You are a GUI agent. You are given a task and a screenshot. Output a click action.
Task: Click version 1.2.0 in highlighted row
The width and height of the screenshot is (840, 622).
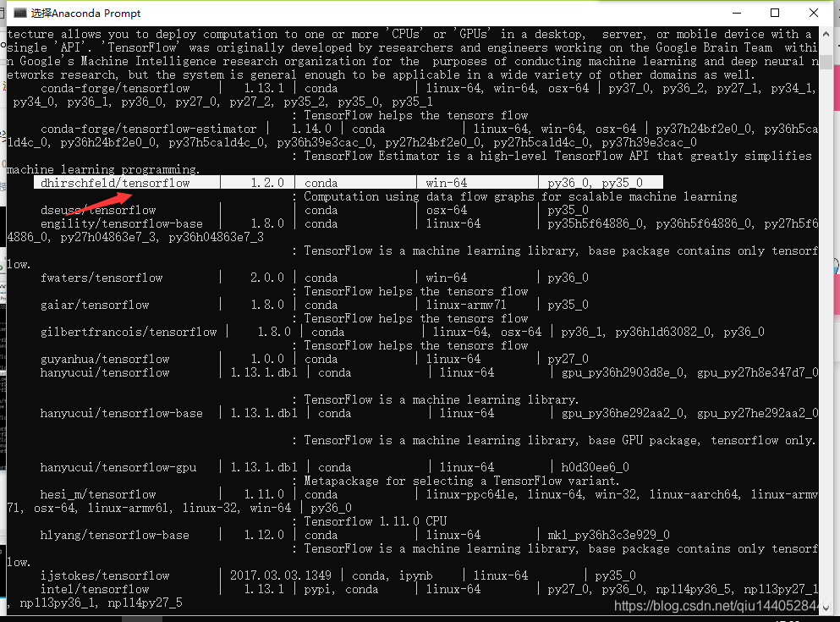(267, 183)
